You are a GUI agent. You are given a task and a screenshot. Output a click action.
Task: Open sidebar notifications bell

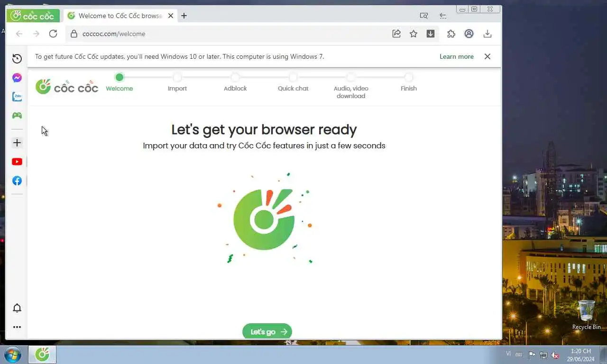(17, 308)
